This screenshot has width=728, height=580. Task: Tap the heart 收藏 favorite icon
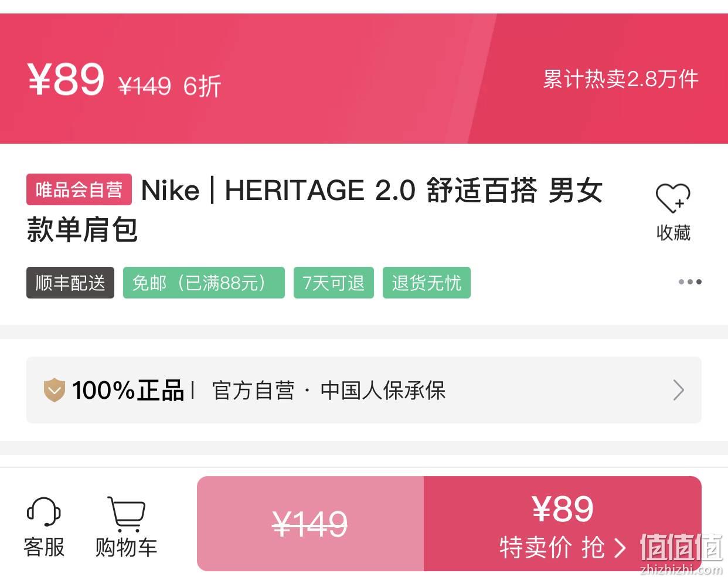click(673, 198)
